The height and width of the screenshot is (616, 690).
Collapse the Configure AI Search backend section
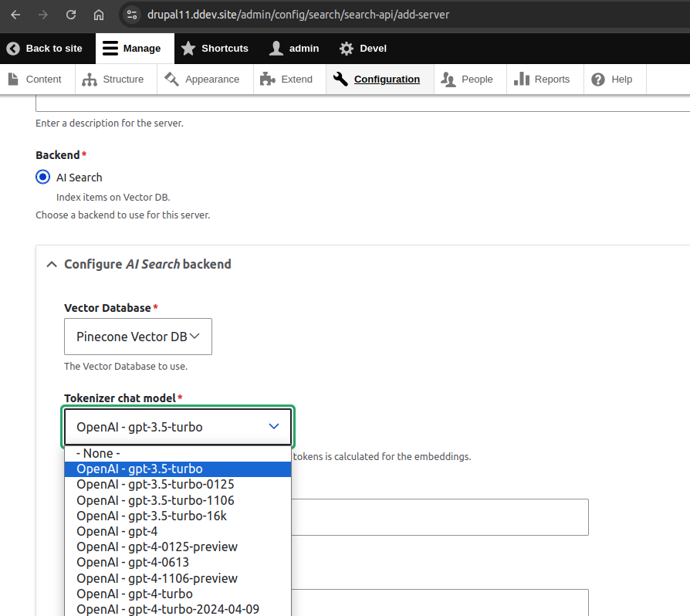52,263
